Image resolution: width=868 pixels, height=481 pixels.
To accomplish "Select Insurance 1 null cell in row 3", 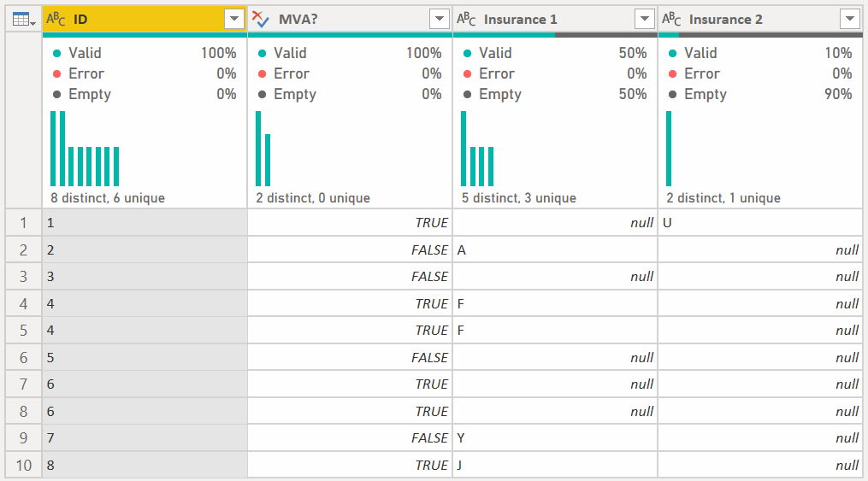I will 555,277.
